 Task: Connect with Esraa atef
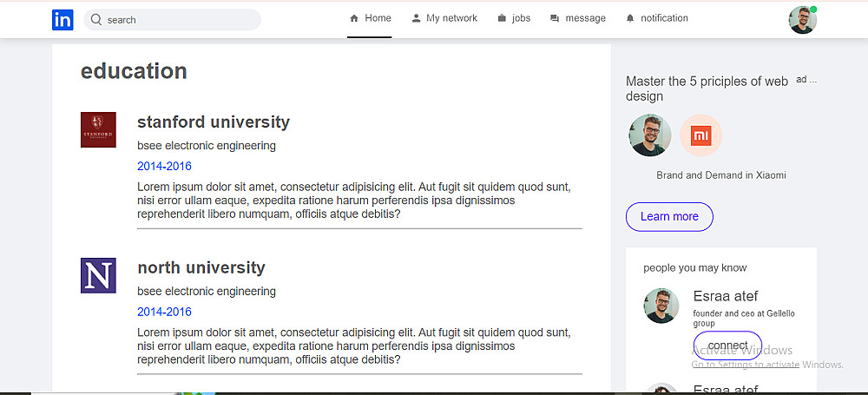(727, 346)
